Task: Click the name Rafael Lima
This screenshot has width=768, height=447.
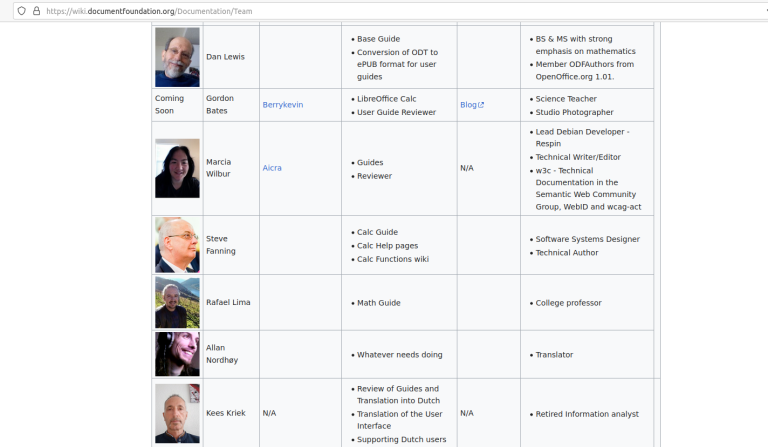Action: [228, 303]
